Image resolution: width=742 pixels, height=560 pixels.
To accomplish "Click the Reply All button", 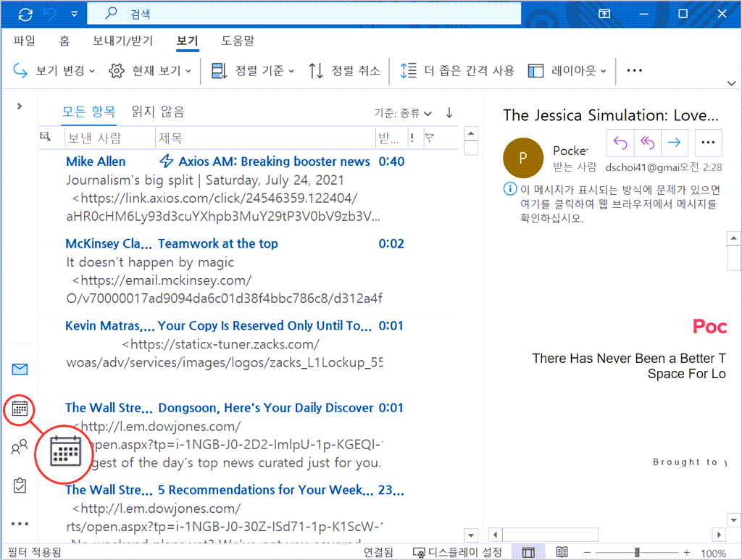I will click(x=647, y=143).
